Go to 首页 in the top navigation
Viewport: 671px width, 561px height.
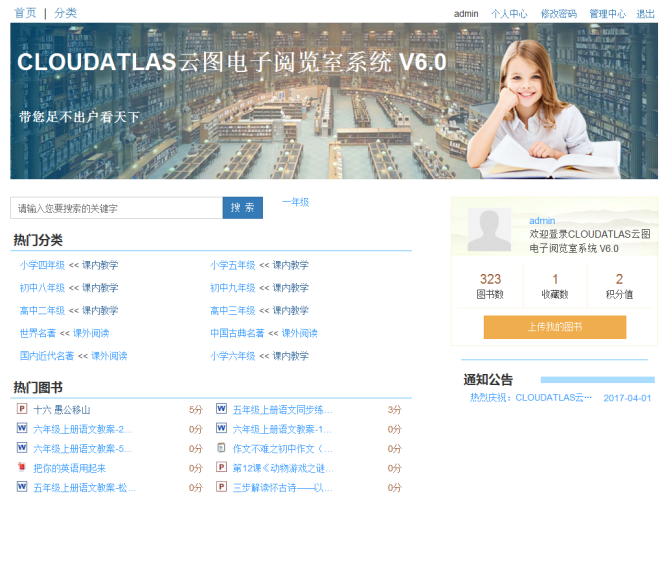25,13
